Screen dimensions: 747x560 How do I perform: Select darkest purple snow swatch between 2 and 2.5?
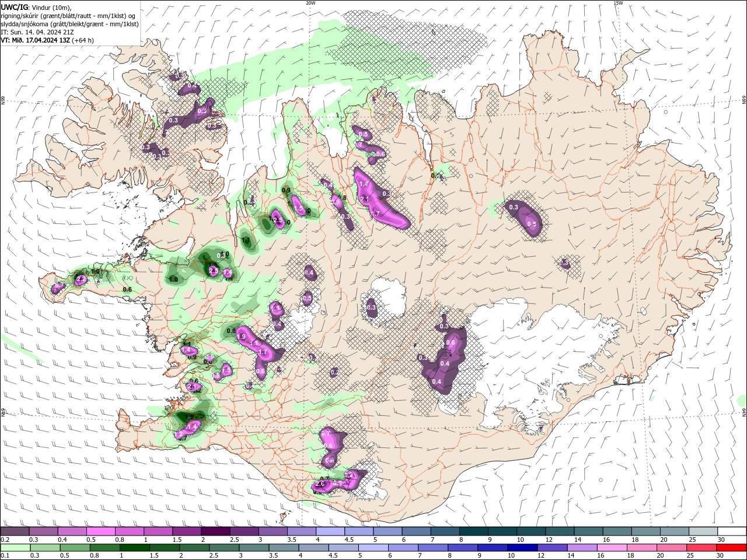216,531
